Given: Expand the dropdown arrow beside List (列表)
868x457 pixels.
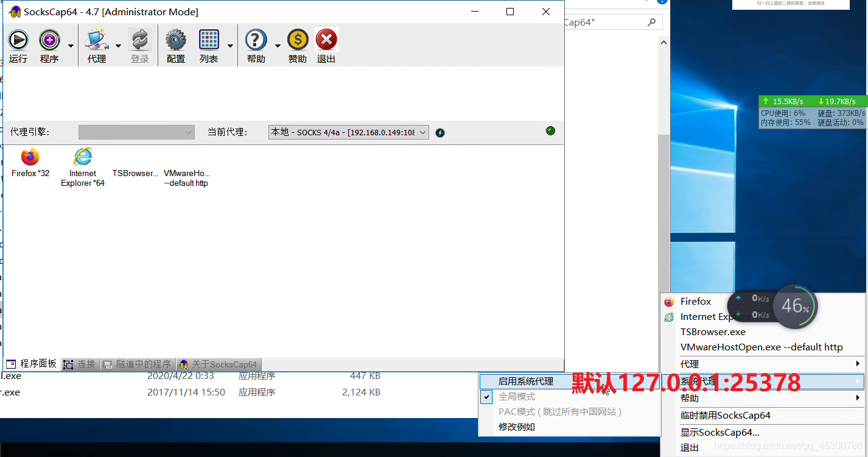Looking at the screenshot, I should click(230, 46).
